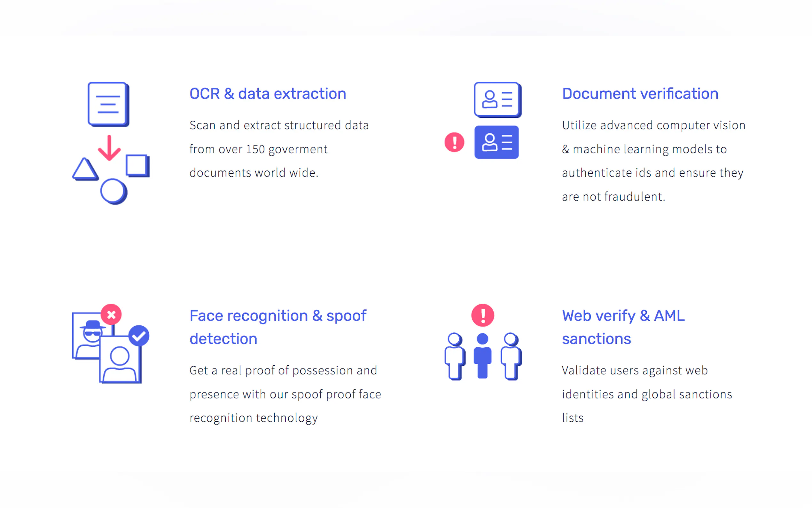Click the right outlined person figure
This screenshot has height=508, width=812.
(x=511, y=356)
